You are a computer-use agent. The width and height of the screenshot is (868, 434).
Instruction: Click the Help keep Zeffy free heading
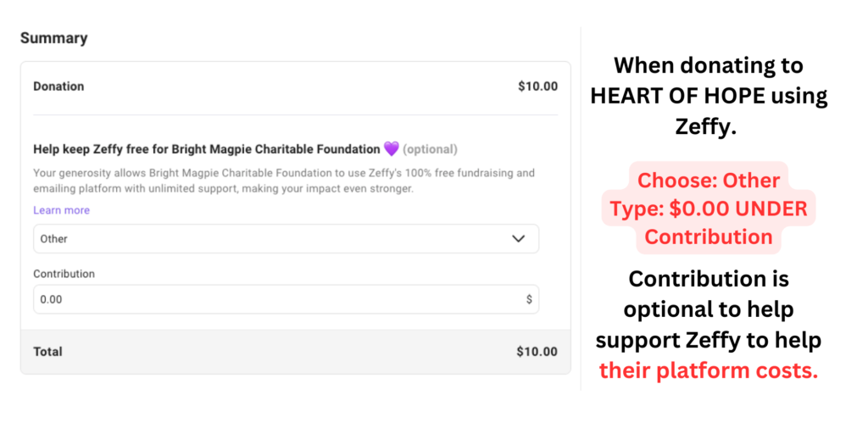206,149
